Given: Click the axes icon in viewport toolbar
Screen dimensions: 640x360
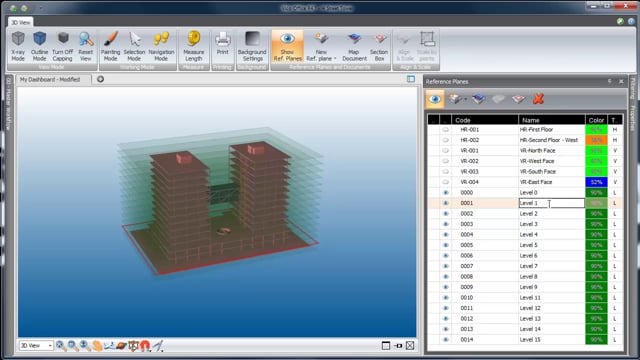Looking at the screenshot, I should (109, 346).
